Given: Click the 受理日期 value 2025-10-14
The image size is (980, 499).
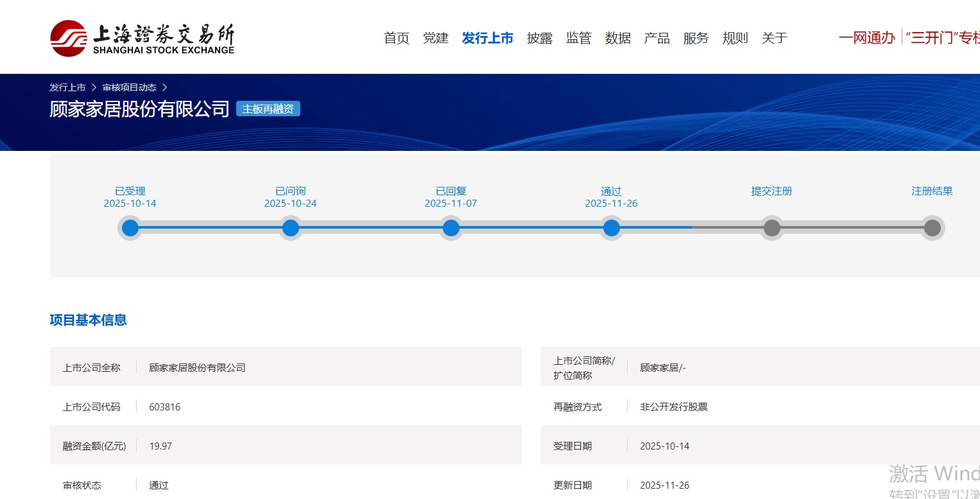Looking at the screenshot, I should tap(665, 446).
